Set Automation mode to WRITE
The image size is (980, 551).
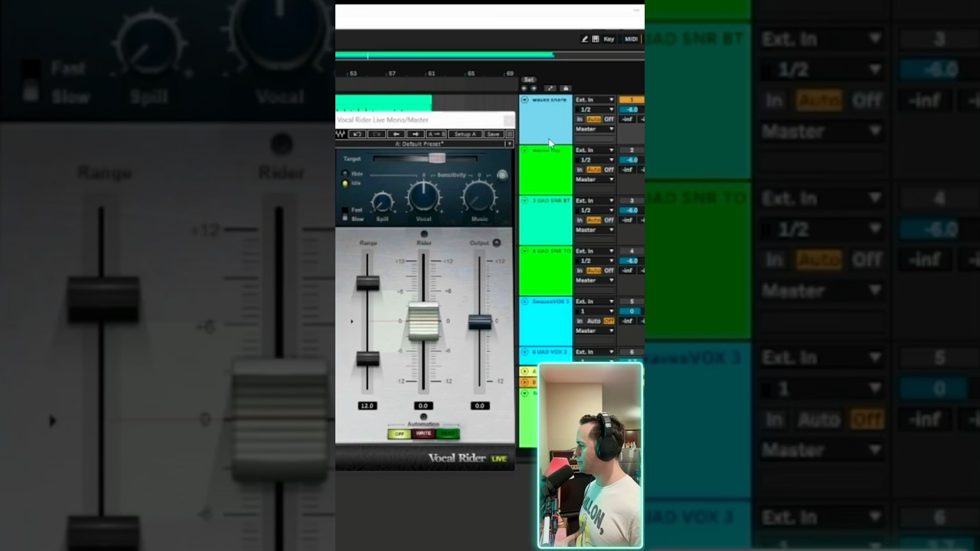pos(423,434)
